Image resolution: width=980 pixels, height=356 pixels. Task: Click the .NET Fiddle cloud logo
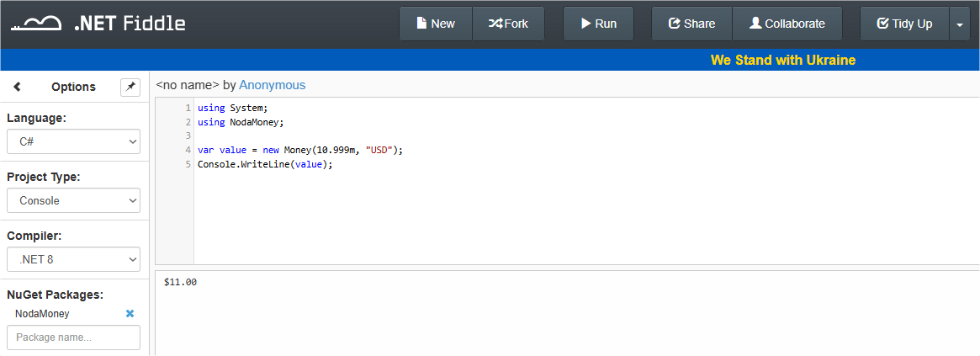click(x=36, y=24)
